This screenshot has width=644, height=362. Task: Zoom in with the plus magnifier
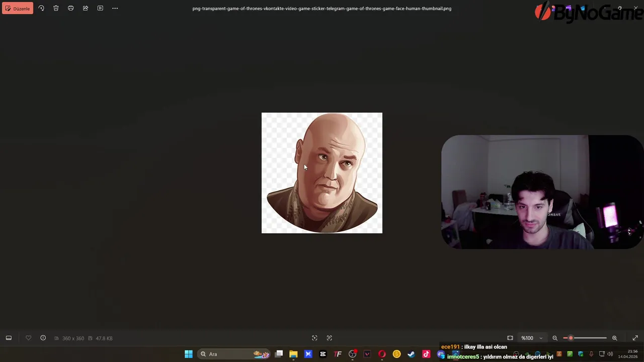click(614, 338)
